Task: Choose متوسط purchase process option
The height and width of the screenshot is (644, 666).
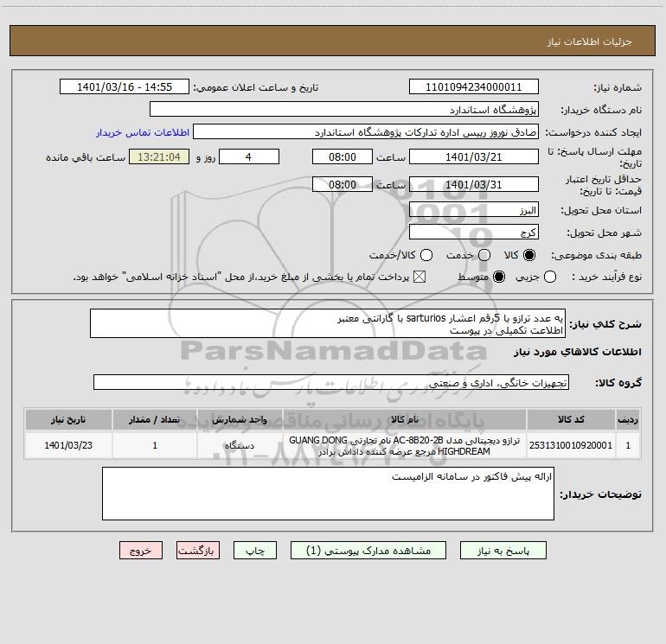Action: pyautogui.click(x=499, y=277)
